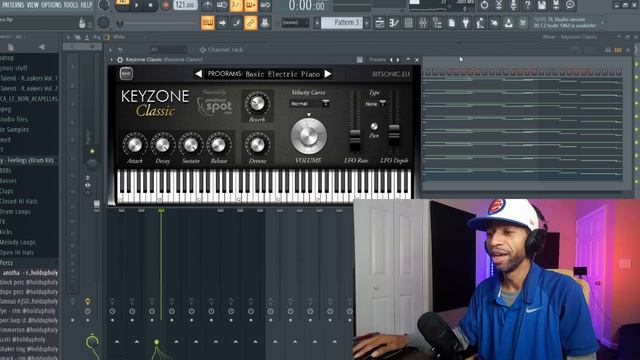This screenshot has width=640, height=360.
Task: Toggle wait for input to start playing
Action: point(222,5)
